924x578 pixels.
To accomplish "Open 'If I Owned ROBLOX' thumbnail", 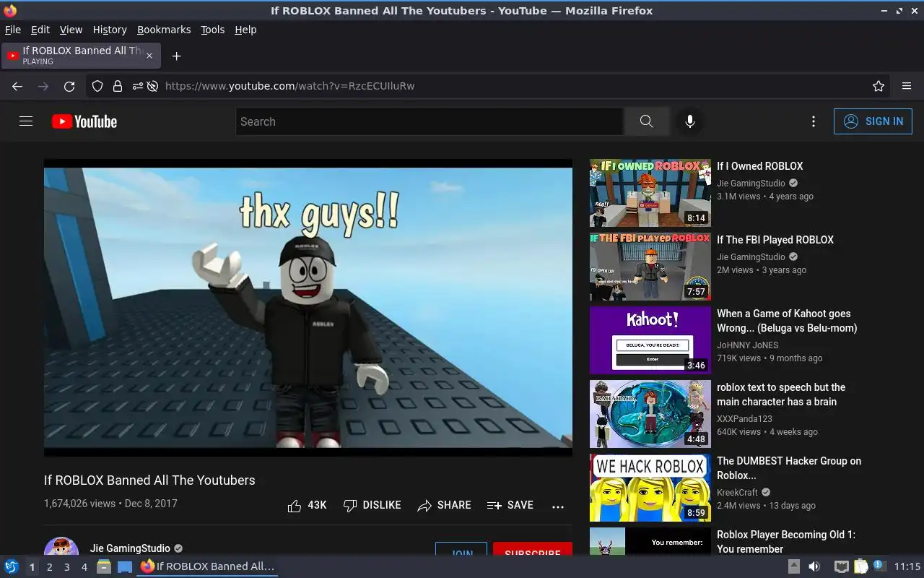I will coord(650,193).
